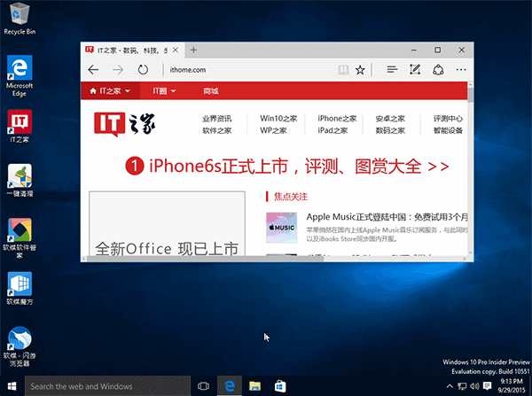Open the iPad之家 link

pyautogui.click(x=332, y=130)
